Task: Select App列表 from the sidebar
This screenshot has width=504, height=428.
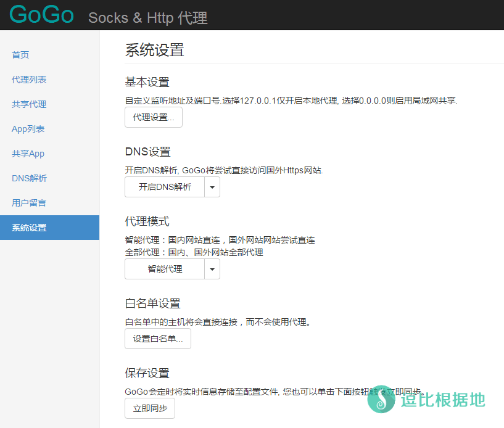Action: (28, 129)
